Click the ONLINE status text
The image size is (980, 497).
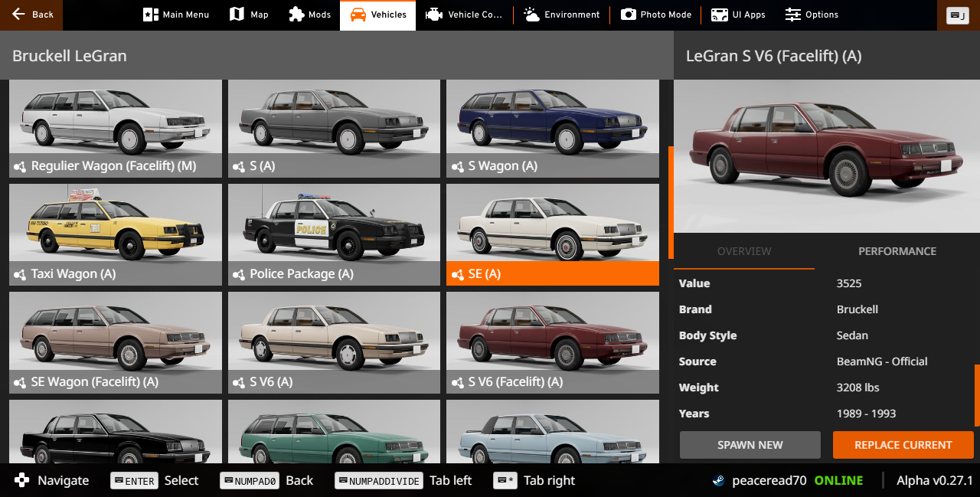point(838,481)
